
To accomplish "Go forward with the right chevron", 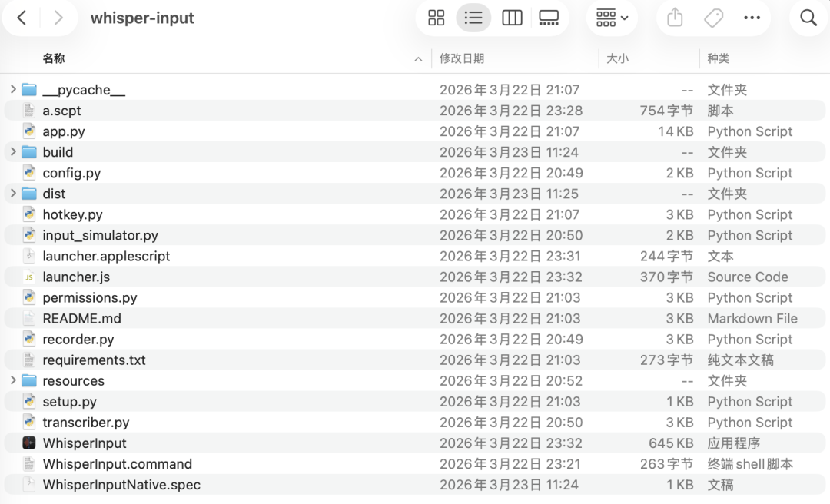I will [x=58, y=18].
